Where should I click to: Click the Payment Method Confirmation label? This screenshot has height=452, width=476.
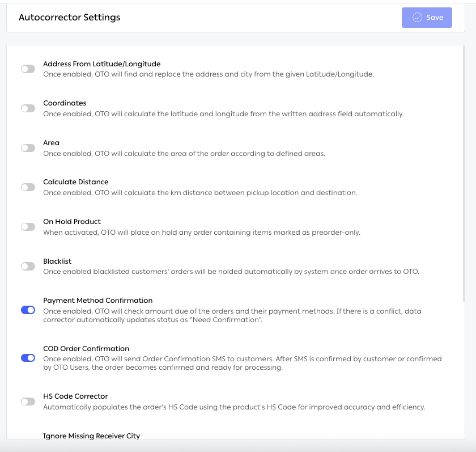point(97,301)
